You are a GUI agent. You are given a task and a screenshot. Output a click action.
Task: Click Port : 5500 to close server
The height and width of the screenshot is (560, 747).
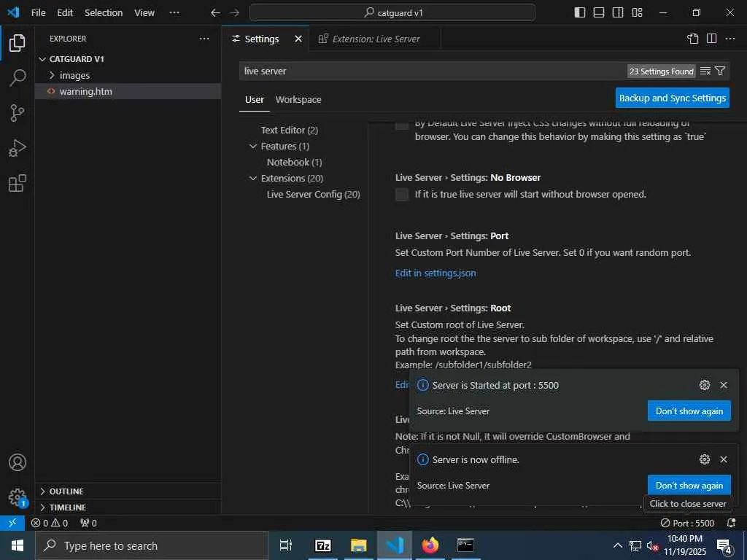tap(687, 523)
